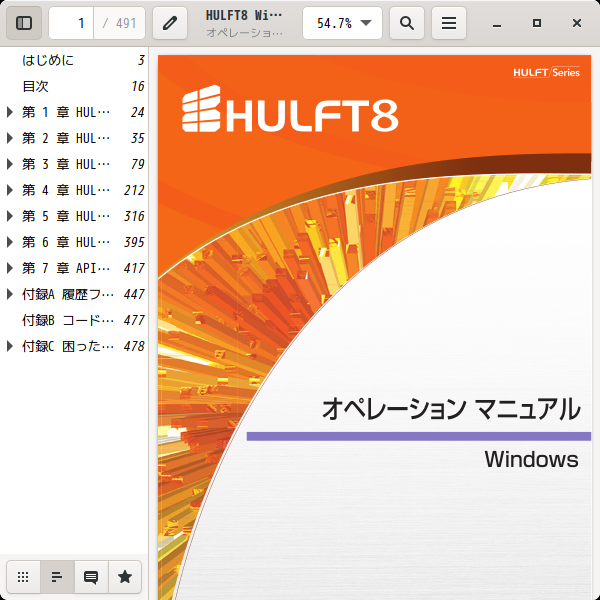The width and height of the screenshot is (600, 600).
Task: Open the 54.7% zoom dropdown
Action: 342,23
